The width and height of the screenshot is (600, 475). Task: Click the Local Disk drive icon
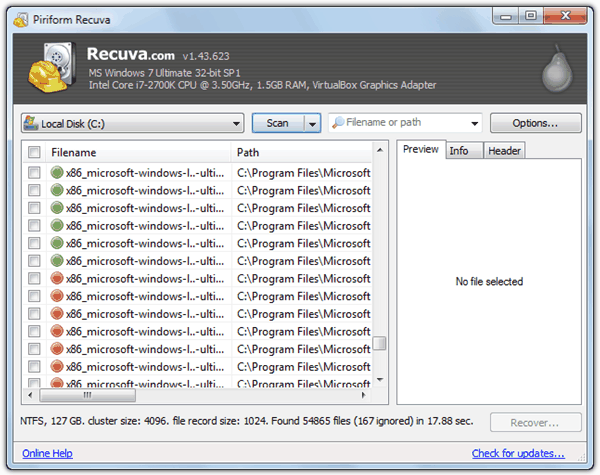[x=31, y=123]
